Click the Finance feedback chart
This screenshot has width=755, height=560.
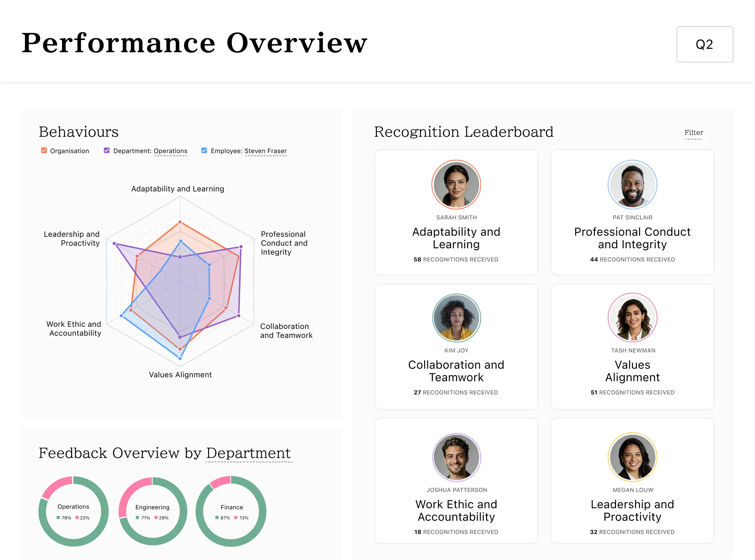tap(232, 511)
